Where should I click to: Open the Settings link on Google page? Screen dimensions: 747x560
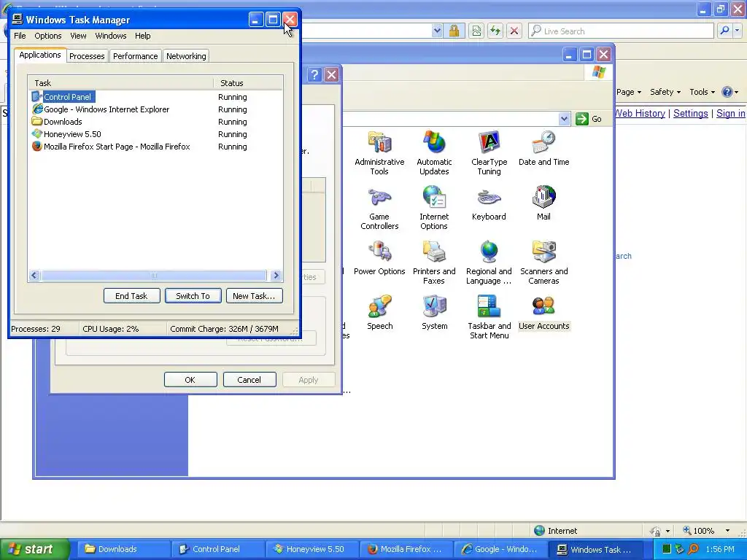click(x=690, y=113)
